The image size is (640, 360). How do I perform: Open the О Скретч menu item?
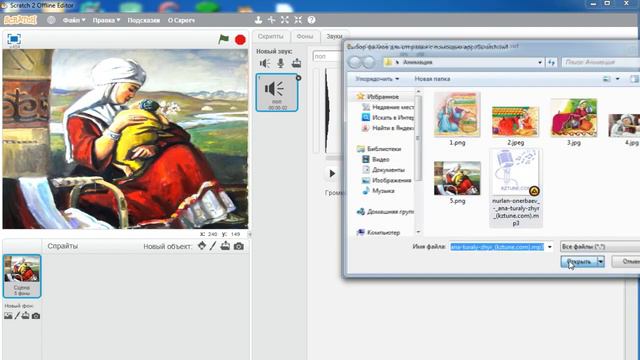[x=181, y=20]
